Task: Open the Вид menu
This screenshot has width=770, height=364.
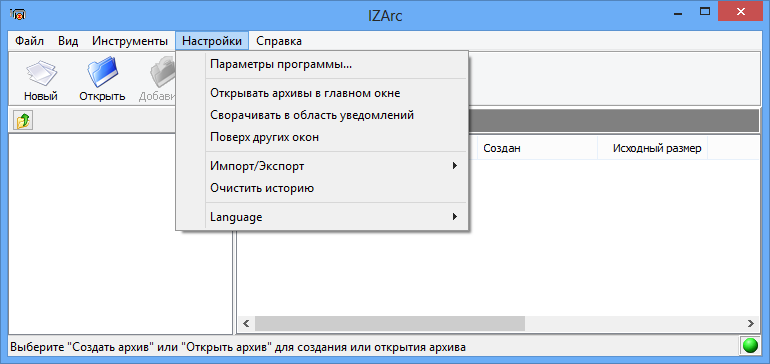Action: tap(68, 41)
